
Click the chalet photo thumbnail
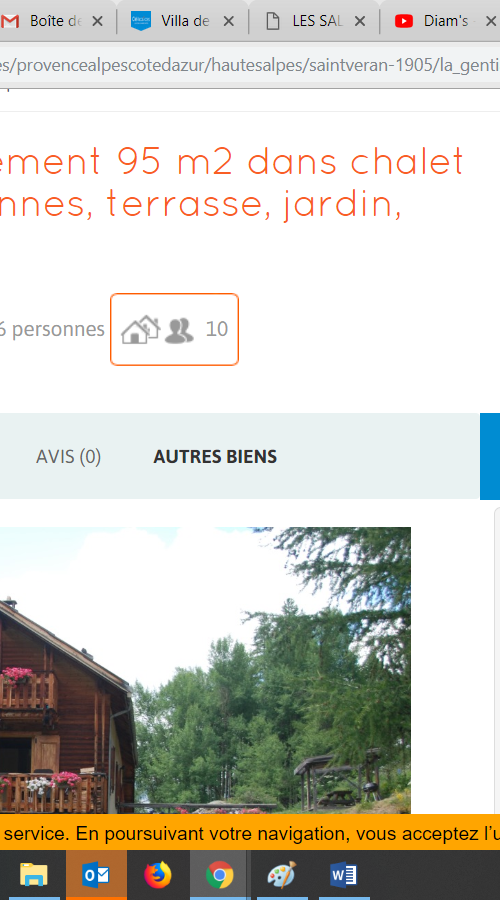click(205, 670)
